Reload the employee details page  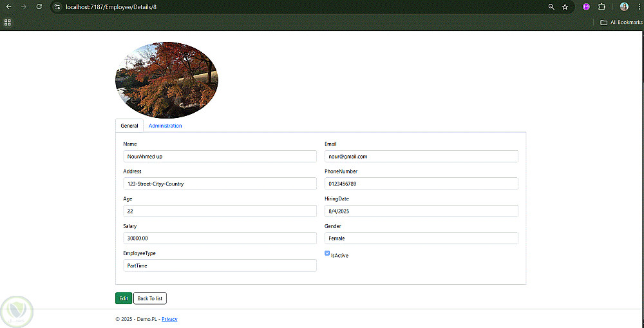tap(39, 7)
